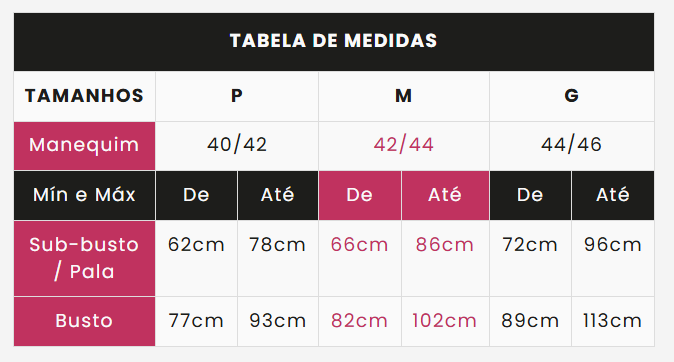Click the 113cm busto cell
Image resolution: width=674 pixels, height=362 pixels.
click(613, 321)
